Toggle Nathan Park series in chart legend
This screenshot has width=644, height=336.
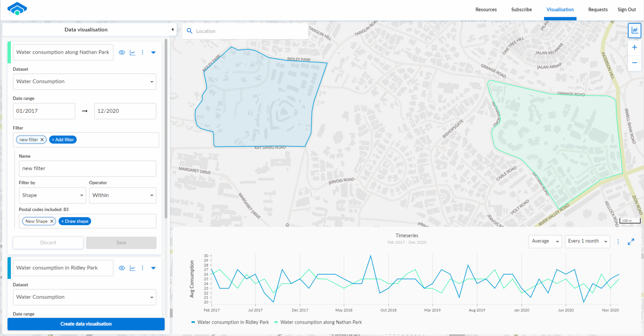(318, 322)
